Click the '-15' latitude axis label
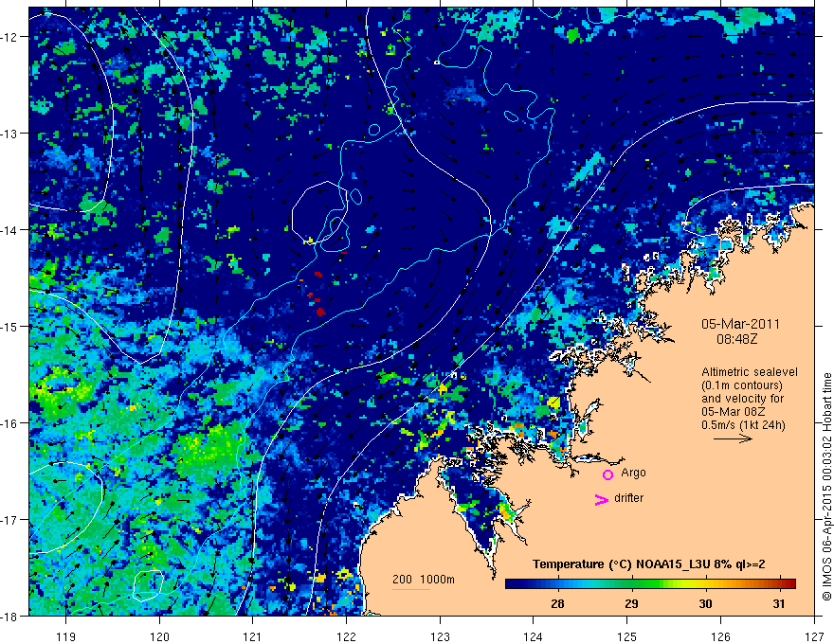 (x=10, y=326)
